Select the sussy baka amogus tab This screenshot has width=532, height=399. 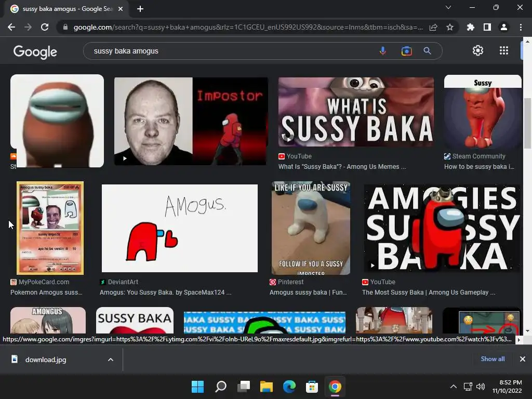point(66,9)
